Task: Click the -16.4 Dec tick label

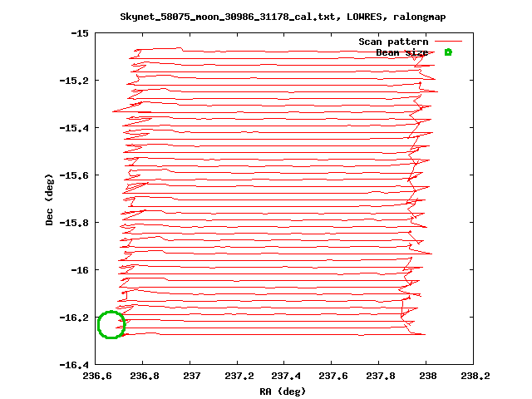Action: pyautogui.click(x=74, y=365)
